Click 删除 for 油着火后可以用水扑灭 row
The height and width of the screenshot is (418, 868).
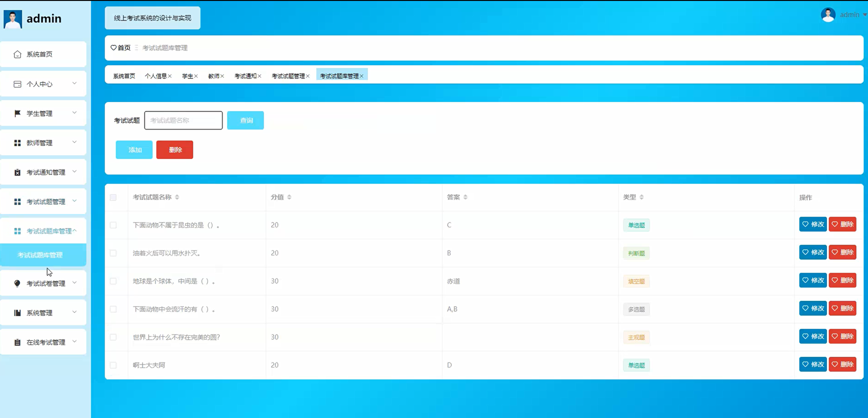(842, 252)
